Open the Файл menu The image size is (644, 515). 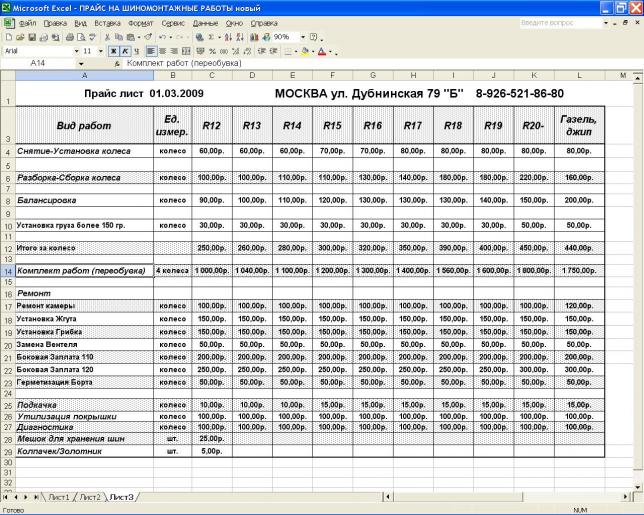tap(28, 23)
